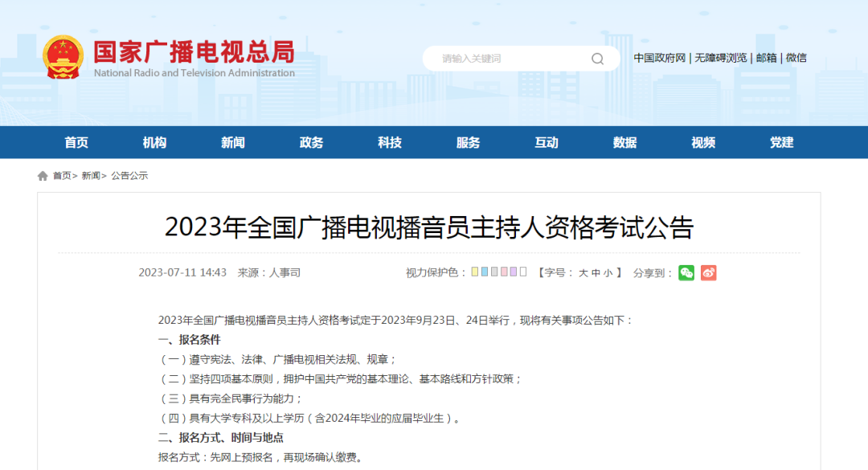This screenshot has width=868, height=470.
Task: Set font size to 大 (large)
Action: point(583,273)
